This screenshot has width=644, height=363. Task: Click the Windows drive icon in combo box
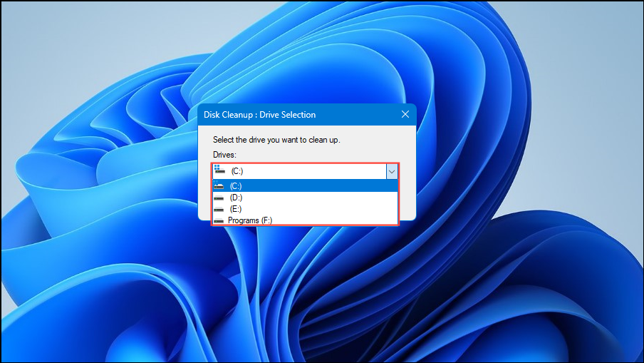point(219,170)
